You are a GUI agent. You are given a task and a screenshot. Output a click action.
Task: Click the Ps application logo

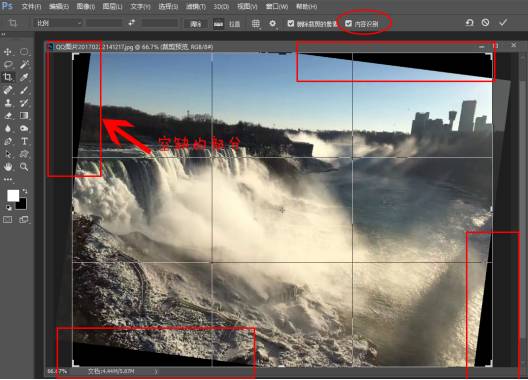[x=7, y=6]
